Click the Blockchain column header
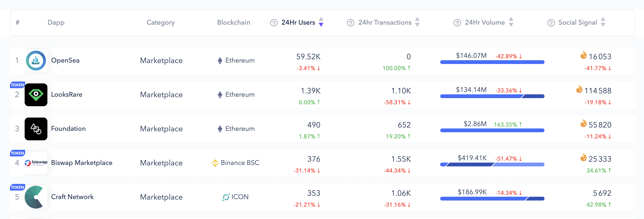644x219 pixels. coord(233,23)
